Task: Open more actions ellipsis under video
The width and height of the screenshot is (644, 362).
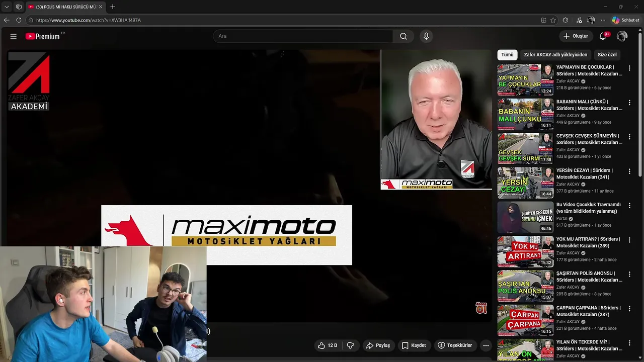Action: click(486, 345)
